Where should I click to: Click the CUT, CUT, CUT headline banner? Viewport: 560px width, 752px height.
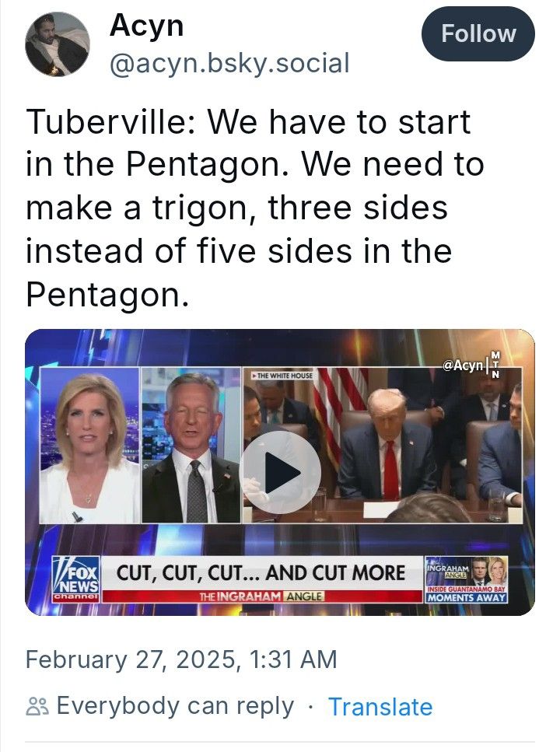click(x=261, y=572)
